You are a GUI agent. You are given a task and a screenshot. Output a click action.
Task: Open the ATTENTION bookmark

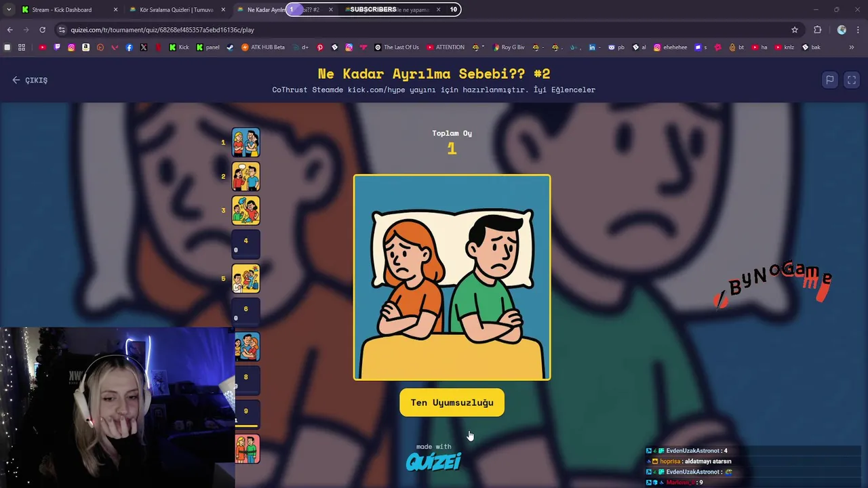coord(446,47)
